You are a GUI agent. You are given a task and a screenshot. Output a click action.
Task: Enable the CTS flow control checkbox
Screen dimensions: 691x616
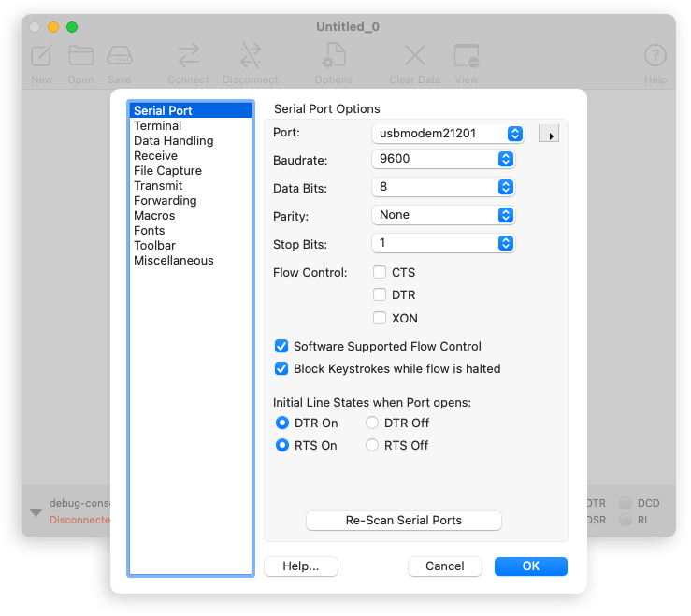point(380,273)
